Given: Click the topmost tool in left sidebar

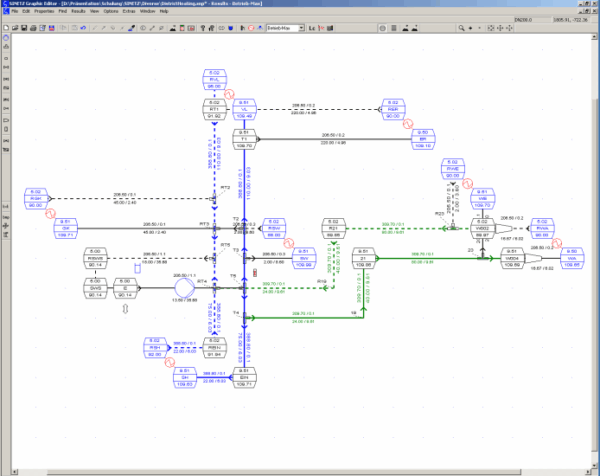Looking at the screenshot, I should pyautogui.click(x=7, y=39).
